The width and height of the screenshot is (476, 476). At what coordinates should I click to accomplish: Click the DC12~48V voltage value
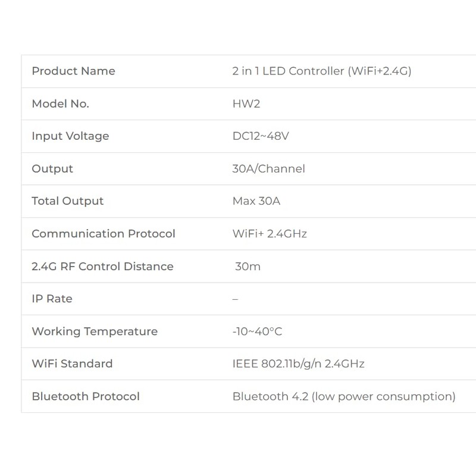[x=261, y=136]
